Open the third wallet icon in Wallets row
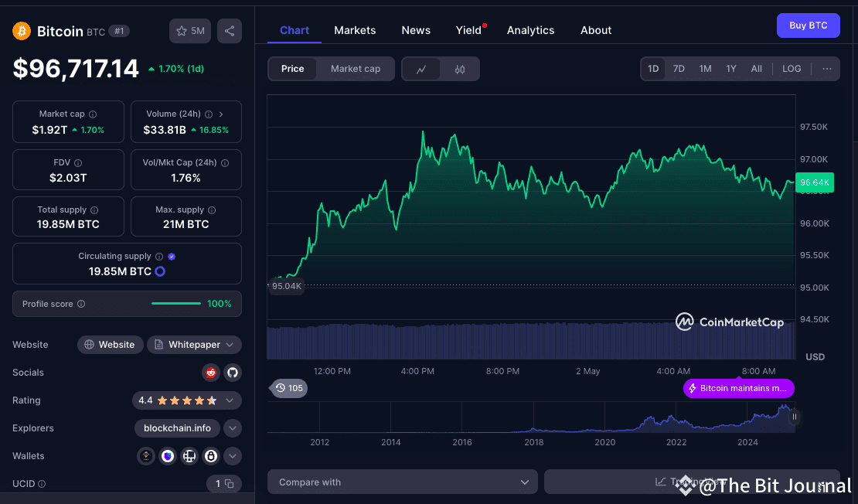The image size is (858, 504). [189, 456]
